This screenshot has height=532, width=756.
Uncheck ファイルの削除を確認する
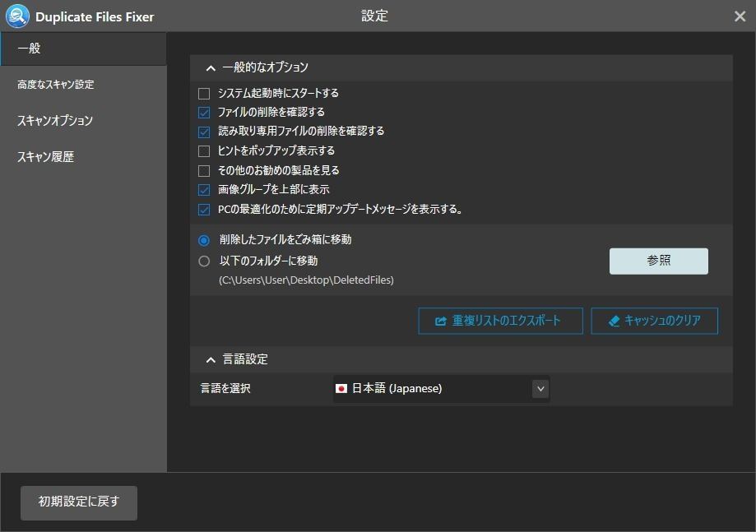tap(204, 113)
